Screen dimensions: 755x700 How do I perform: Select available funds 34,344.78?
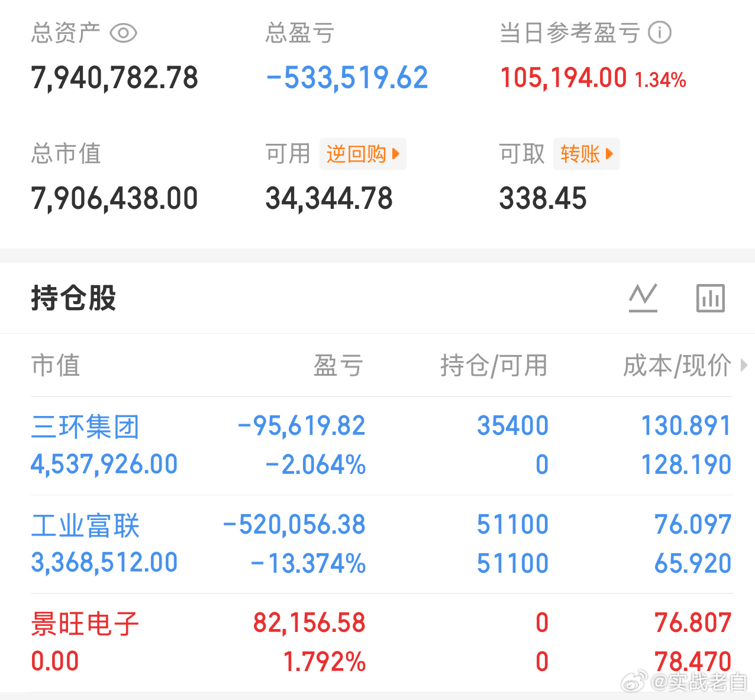[329, 198]
